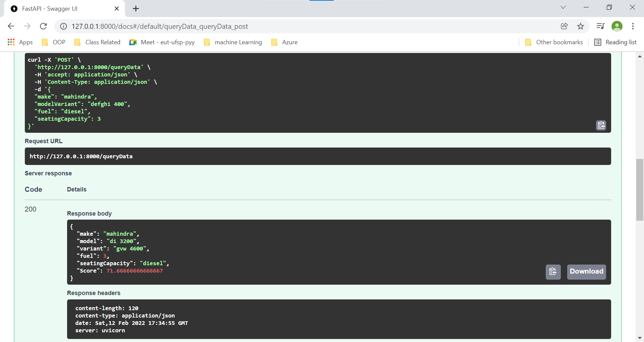Image resolution: width=644 pixels, height=342 pixels.
Task: Open media control icon
Action: coord(600,26)
